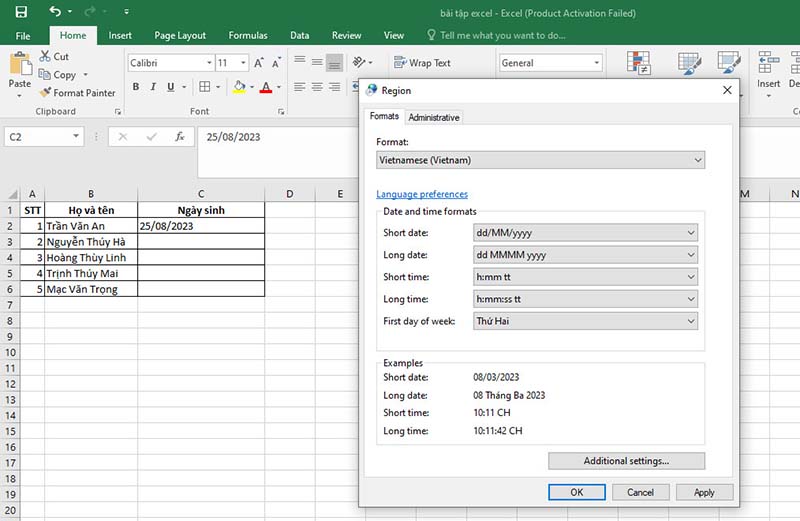Click Wrap Text button
This screenshot has width=800, height=521.
click(x=422, y=63)
